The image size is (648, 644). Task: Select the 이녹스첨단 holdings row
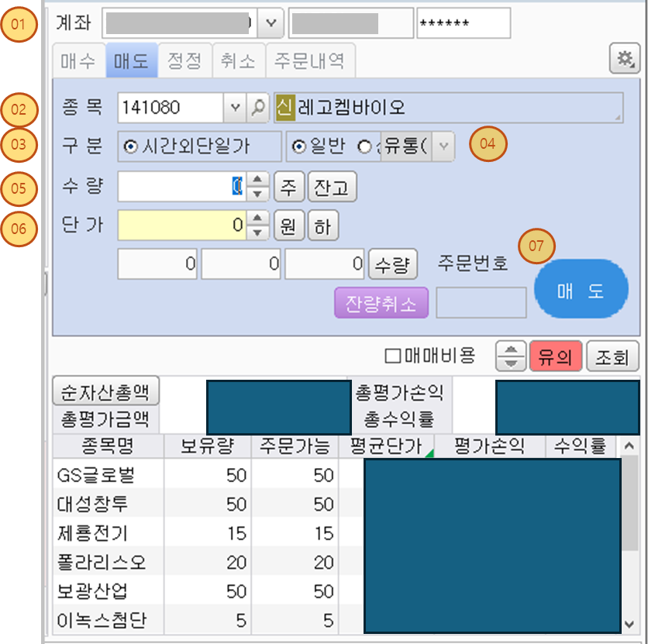(x=337, y=620)
